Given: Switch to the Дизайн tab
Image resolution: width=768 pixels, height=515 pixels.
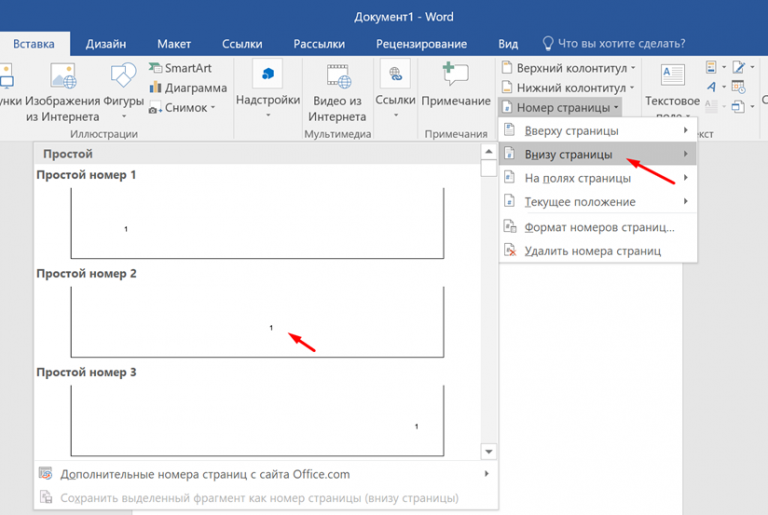Looking at the screenshot, I should tap(105, 44).
